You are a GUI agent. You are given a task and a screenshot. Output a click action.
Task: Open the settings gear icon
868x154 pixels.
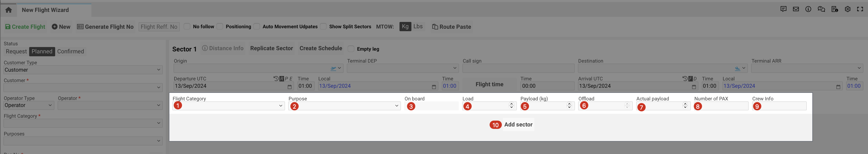tap(847, 10)
